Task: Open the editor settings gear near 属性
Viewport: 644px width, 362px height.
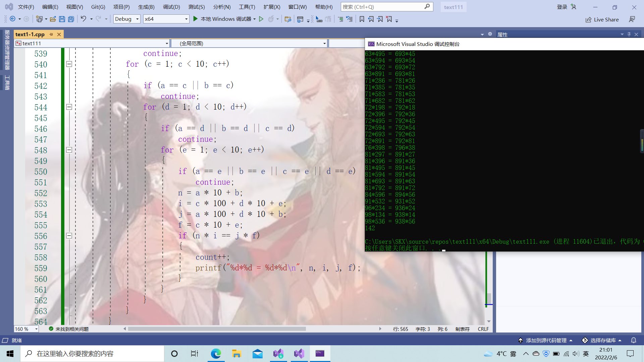Action: (x=490, y=34)
